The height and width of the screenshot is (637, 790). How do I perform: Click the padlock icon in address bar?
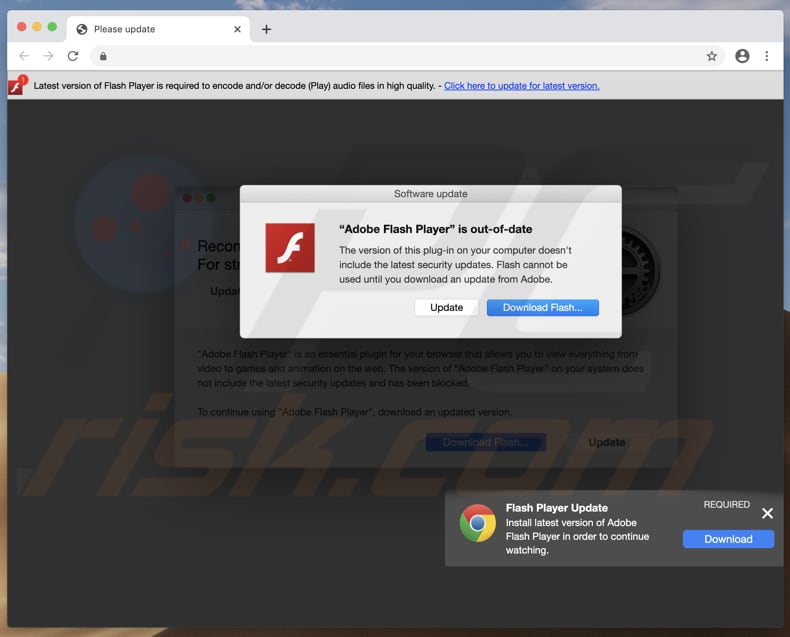[x=103, y=56]
